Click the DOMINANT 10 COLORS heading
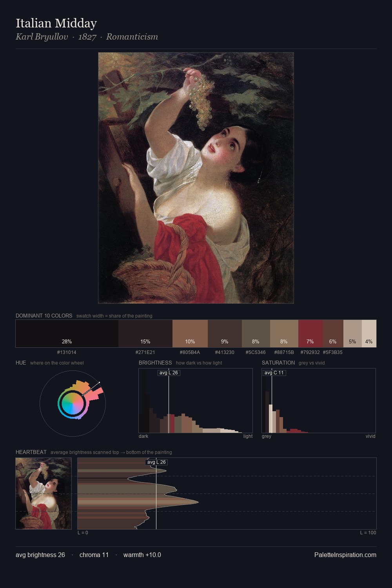 (x=44, y=316)
